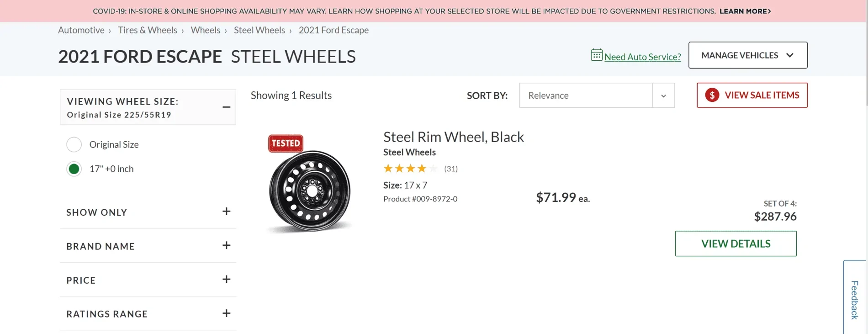Expand the RATINGS RANGE filter section

pyautogui.click(x=226, y=313)
